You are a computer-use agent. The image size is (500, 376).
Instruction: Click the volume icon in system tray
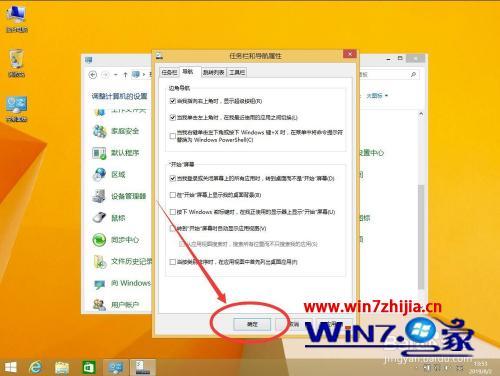(447, 368)
